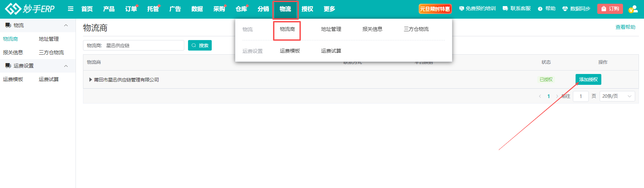Select page number 1
This screenshot has height=188, width=644.
click(548, 96)
